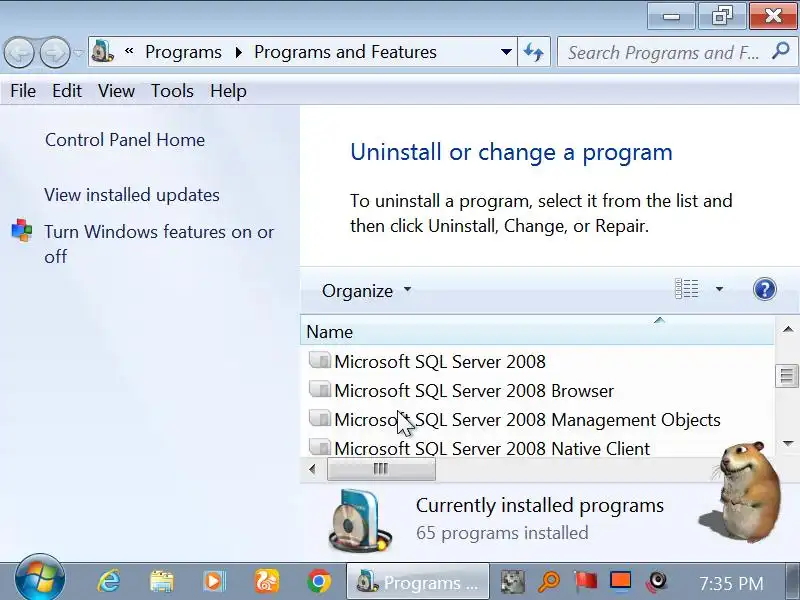Screen dimensions: 800x600
Task: Open the File menu
Action: pos(23,91)
